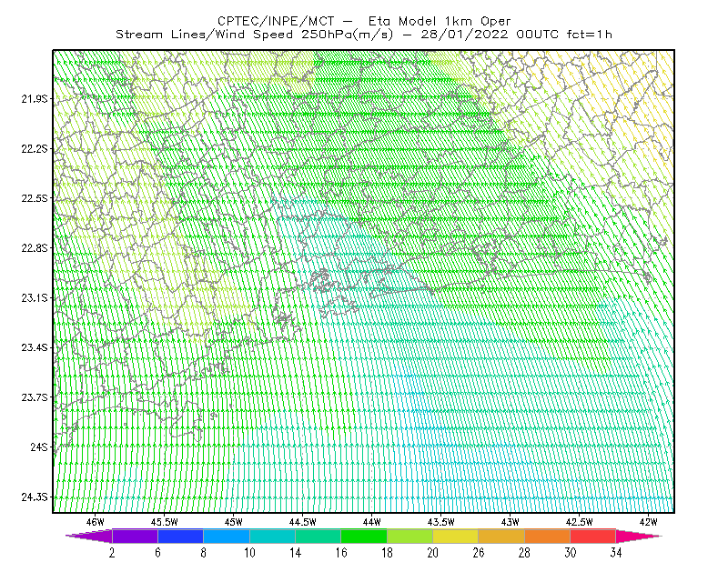Click the 44W longitude axis label

[x=372, y=522]
